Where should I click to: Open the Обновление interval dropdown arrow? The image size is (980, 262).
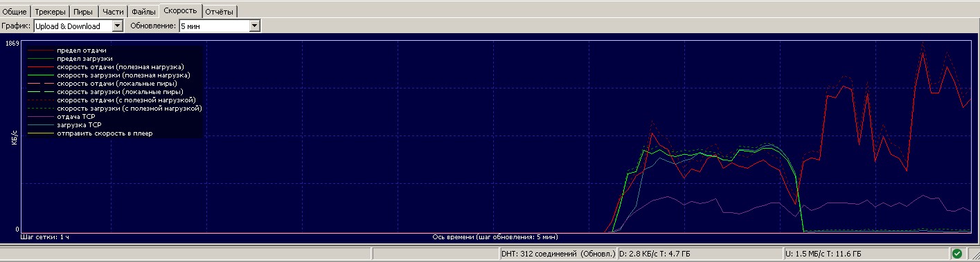tap(254, 26)
